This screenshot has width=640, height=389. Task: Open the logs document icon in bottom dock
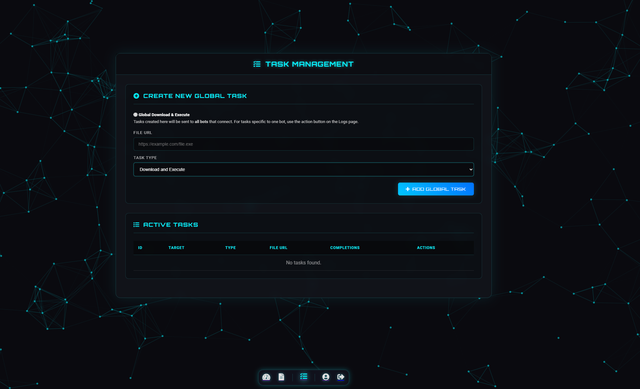pos(281,377)
